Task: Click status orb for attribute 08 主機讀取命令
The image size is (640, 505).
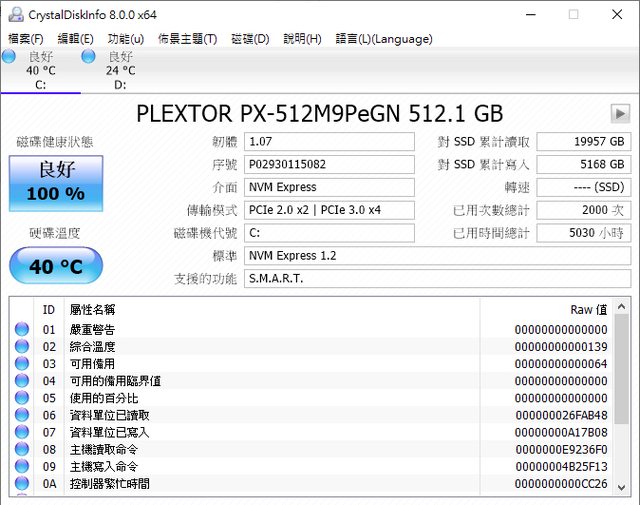Action: 21,449
